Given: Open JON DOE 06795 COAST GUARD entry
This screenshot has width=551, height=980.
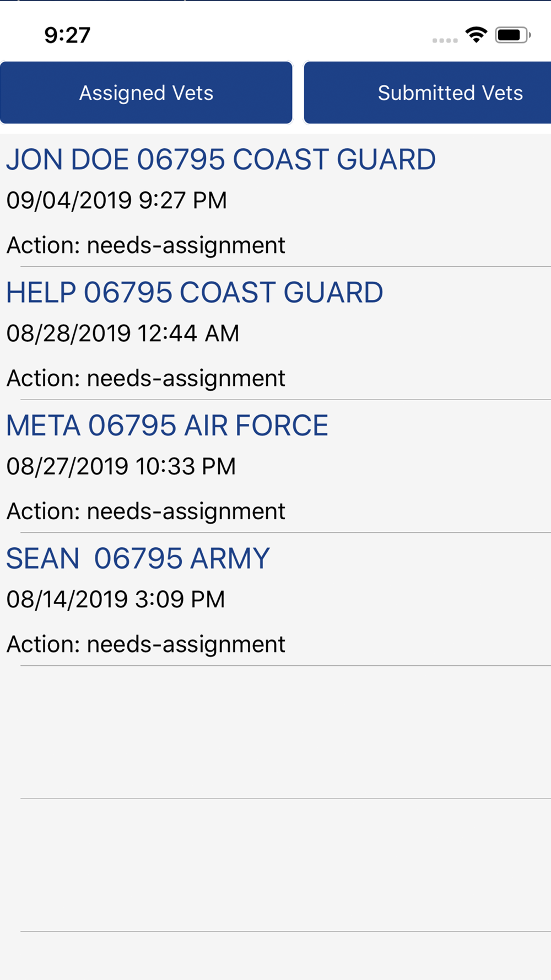Looking at the screenshot, I should pyautogui.click(x=220, y=160).
